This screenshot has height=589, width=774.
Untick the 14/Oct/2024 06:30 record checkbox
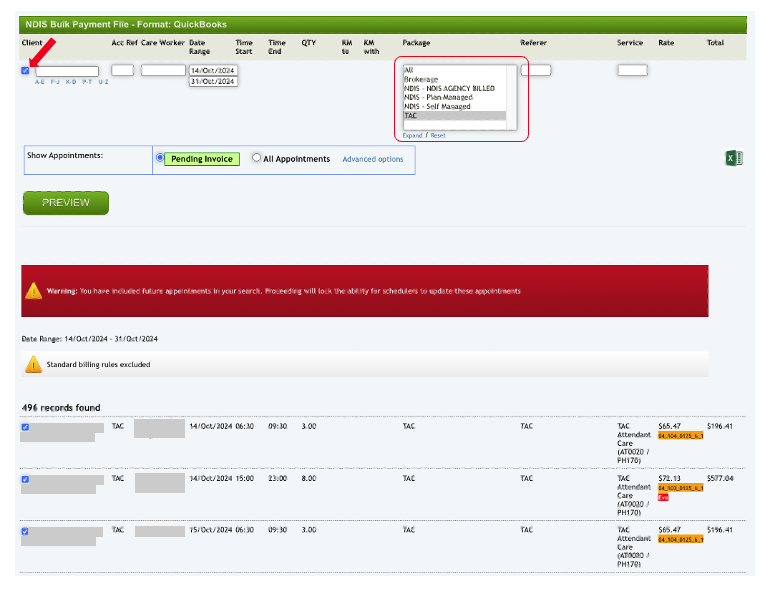(x=25, y=427)
